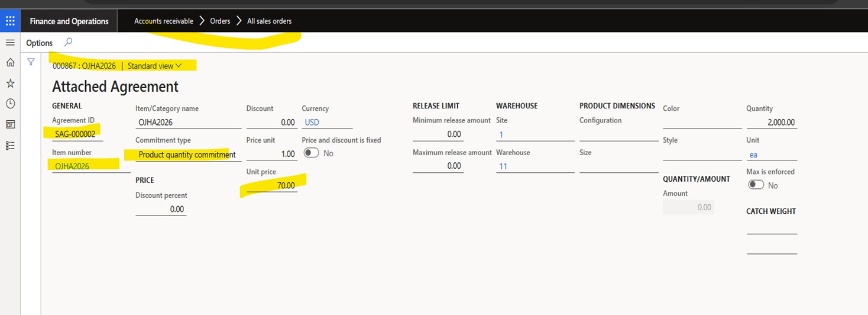This screenshot has height=315, width=868.
Task: Click the QUANTITY/AMOUNT section header
Action: pos(697,179)
